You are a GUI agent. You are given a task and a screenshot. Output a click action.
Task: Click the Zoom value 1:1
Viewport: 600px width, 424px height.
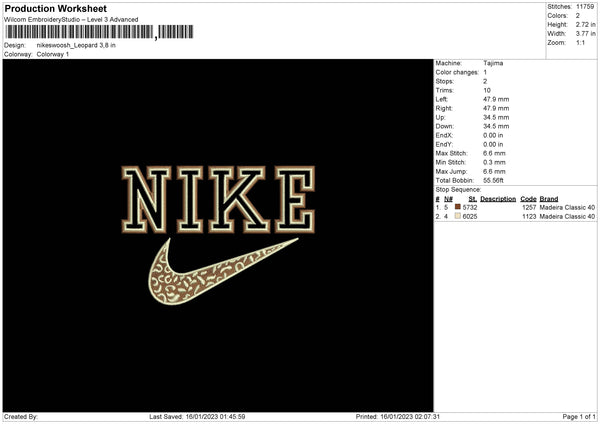580,42
